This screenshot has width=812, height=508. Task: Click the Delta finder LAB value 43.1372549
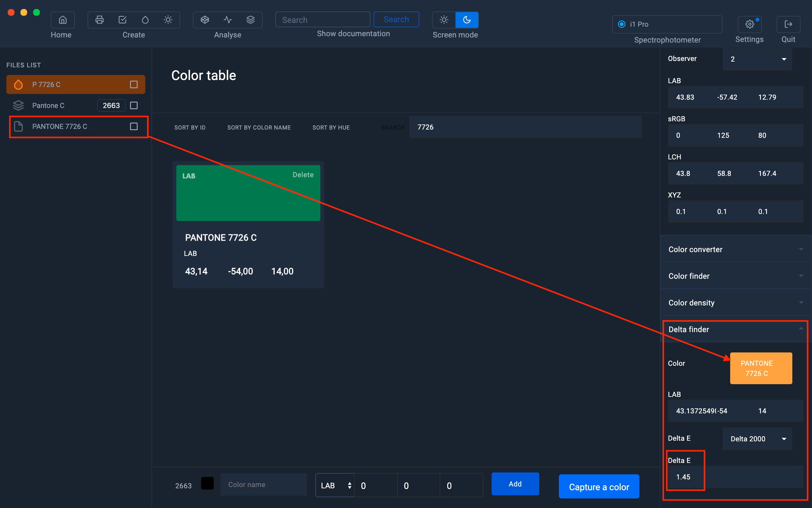(696, 411)
